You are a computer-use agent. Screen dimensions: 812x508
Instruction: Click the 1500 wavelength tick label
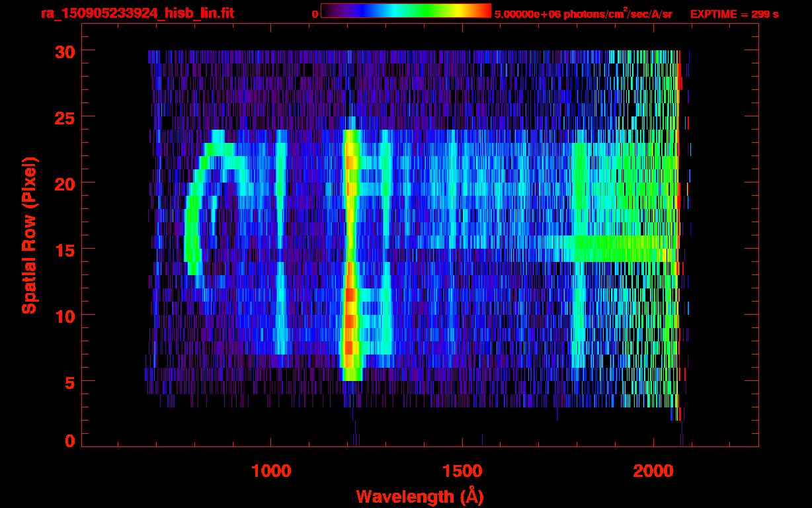click(x=462, y=471)
